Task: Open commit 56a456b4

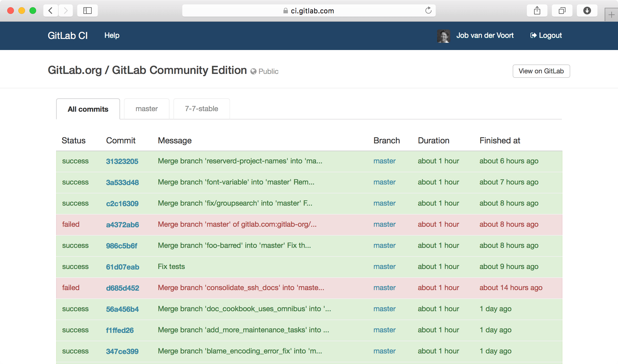Action: [x=122, y=309]
